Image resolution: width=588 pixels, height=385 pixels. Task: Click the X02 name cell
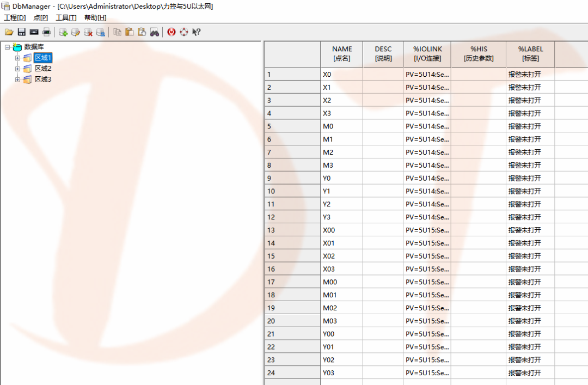point(341,256)
